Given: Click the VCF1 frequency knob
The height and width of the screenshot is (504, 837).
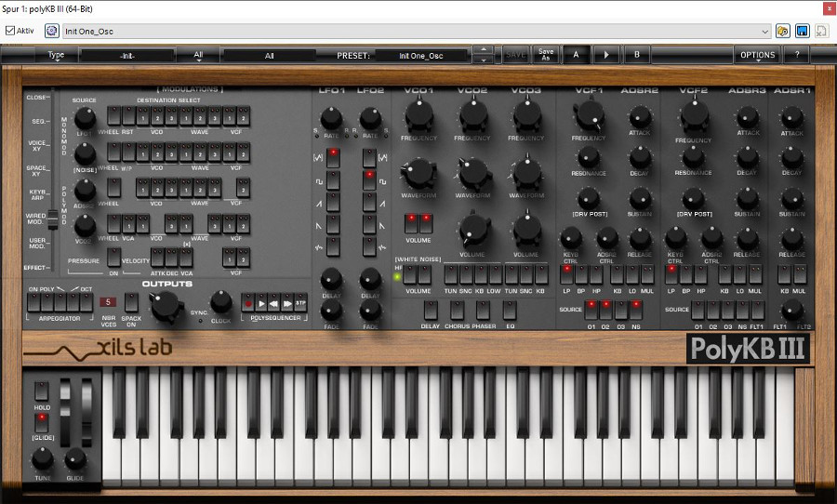Looking at the screenshot, I should coord(590,116).
